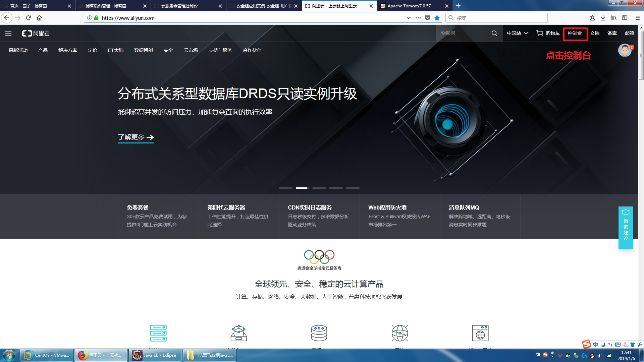Select the first banner carousel indicator
This screenshot has width=644, height=362.
pos(286,188)
